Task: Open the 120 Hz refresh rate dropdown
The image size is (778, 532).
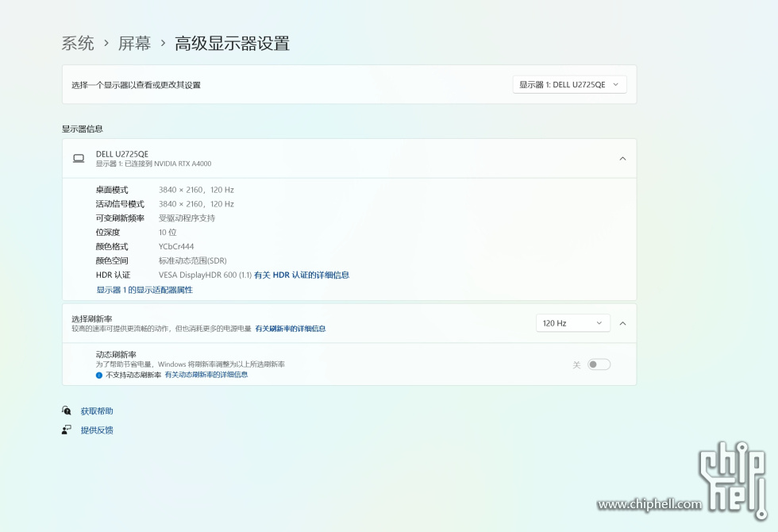Action: [573, 323]
